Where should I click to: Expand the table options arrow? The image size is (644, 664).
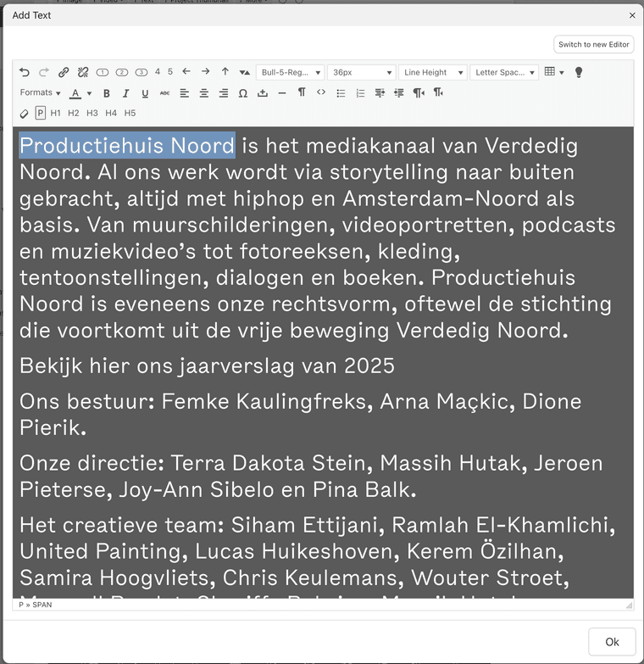[x=562, y=72]
